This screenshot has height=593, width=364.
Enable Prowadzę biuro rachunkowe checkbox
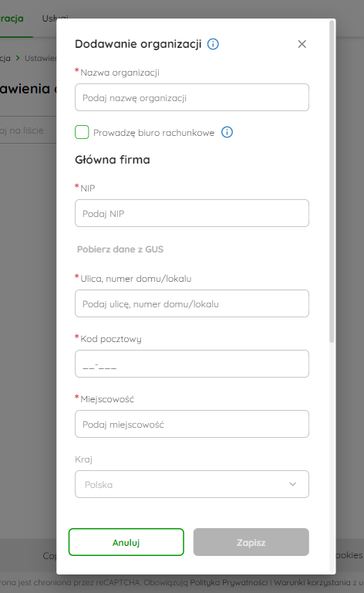coord(82,132)
